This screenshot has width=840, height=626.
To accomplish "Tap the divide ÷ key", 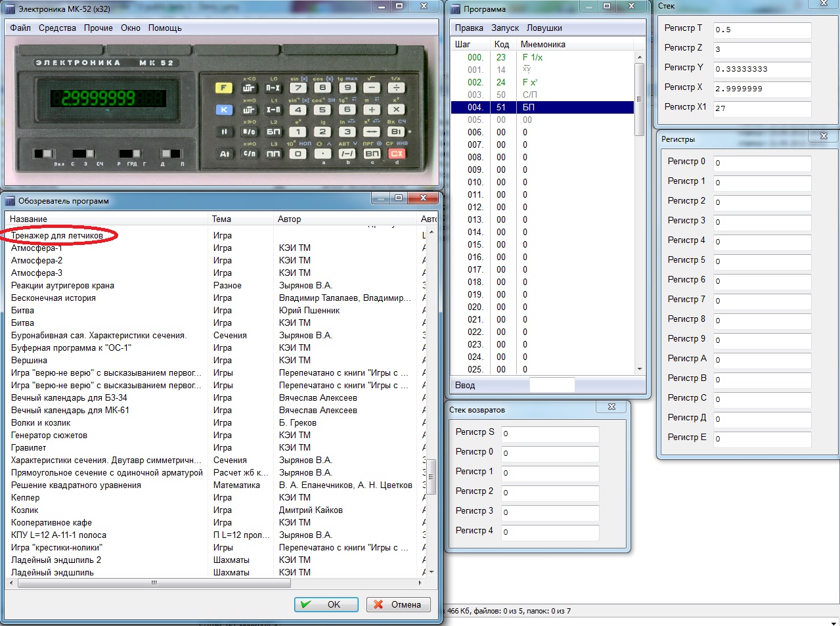I will (396, 88).
